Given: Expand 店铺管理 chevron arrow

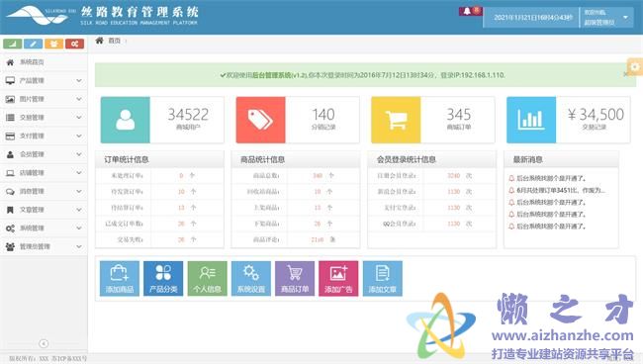Looking at the screenshot, I should (79, 173).
